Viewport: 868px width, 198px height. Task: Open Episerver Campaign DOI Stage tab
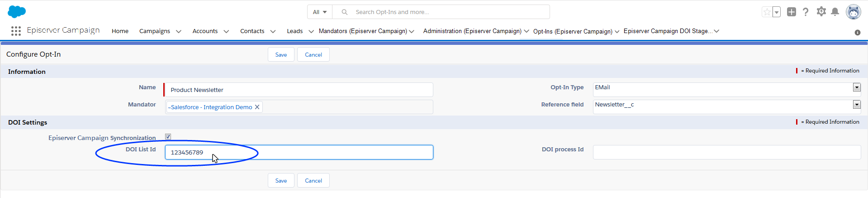point(668,31)
